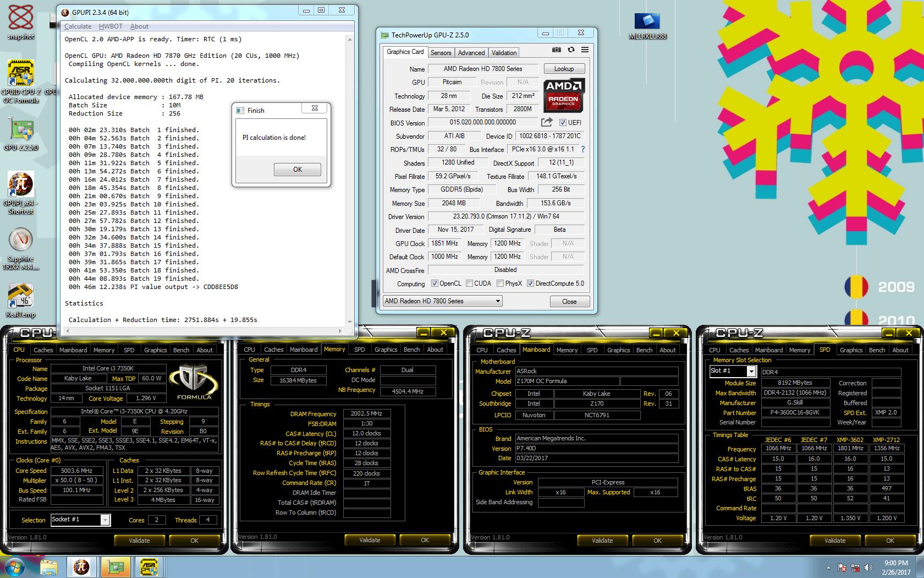Click bus interface question mark help icon

coord(583,149)
